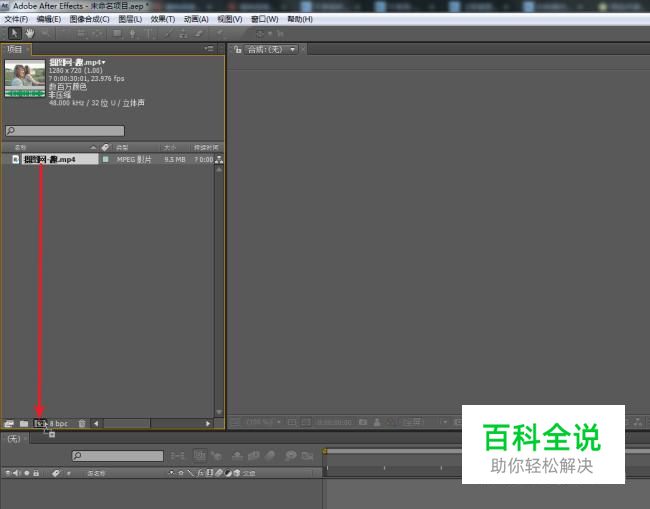Open the 窗口(W) menu
650x509 pixels.
coord(264,19)
